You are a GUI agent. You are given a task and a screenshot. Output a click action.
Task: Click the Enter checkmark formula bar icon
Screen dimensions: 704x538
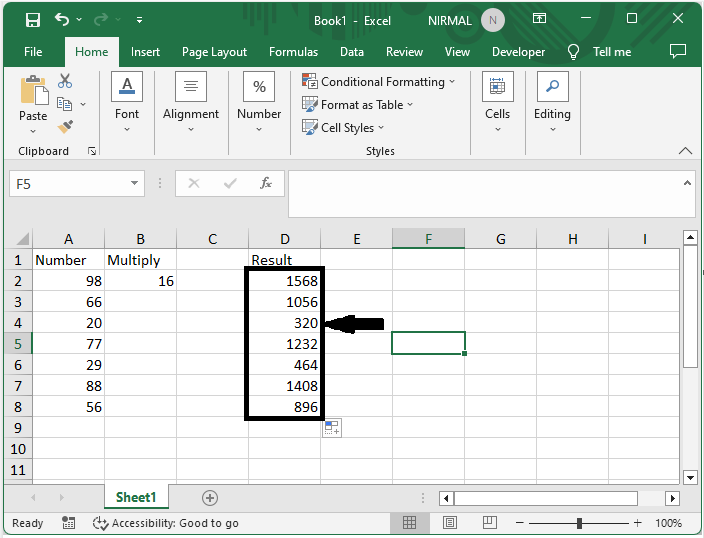(x=230, y=183)
